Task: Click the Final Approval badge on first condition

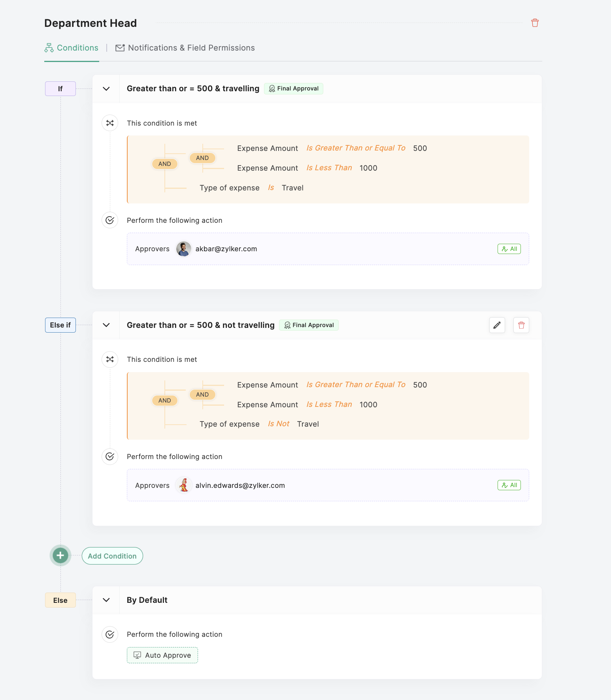Action: click(294, 88)
